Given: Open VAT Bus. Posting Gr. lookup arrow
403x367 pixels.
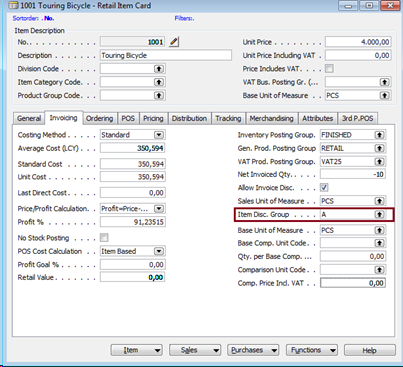Looking at the screenshot, I should (x=384, y=82).
